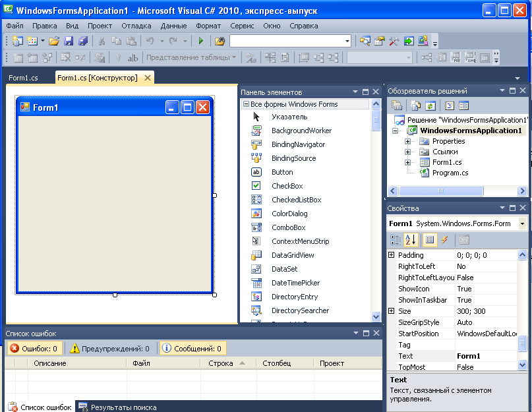Open the Отладка menu
The height and width of the screenshot is (412, 532).
pos(136,26)
